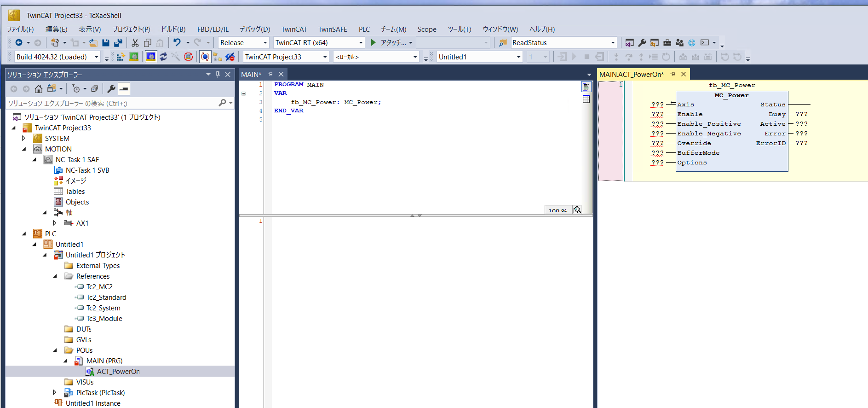The height and width of the screenshot is (408, 868).
Task: Open the TwinCAT RT (x64) platform dropdown
Action: click(x=361, y=43)
